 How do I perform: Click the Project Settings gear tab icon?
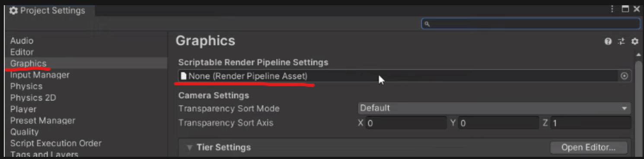click(14, 11)
